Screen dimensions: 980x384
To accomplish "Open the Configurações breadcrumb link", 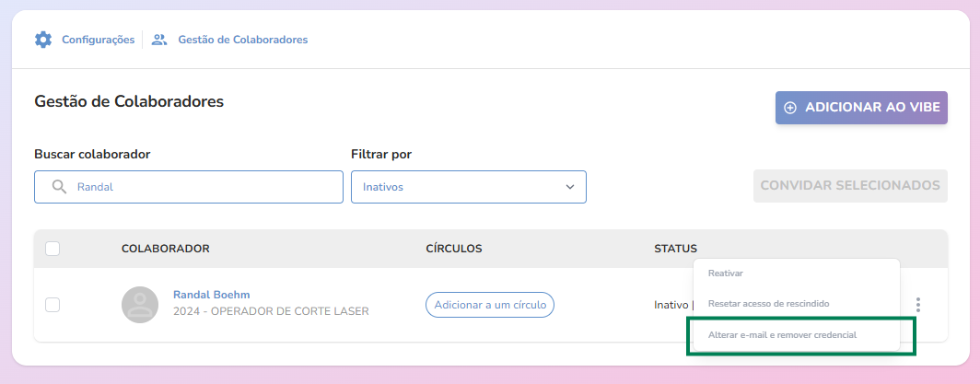I will click(98, 40).
